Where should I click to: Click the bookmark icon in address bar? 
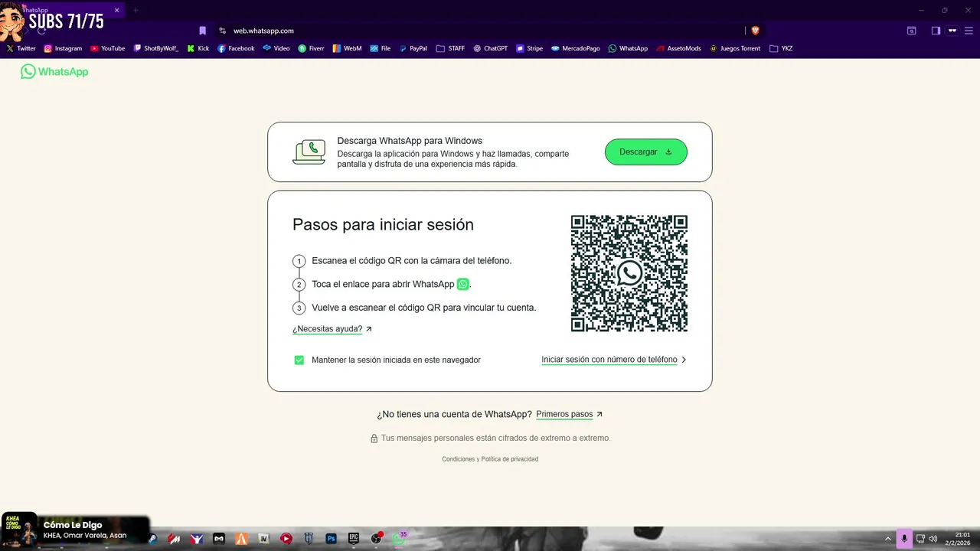203,31
